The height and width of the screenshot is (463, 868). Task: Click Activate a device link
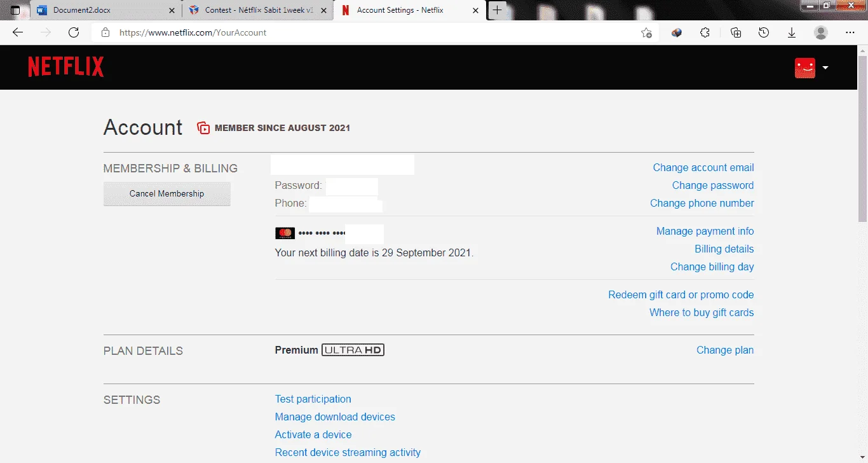coord(313,435)
